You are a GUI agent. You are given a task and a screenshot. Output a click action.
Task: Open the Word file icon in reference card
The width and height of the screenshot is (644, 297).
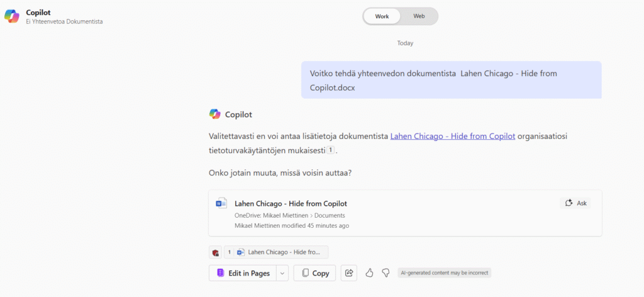click(221, 203)
